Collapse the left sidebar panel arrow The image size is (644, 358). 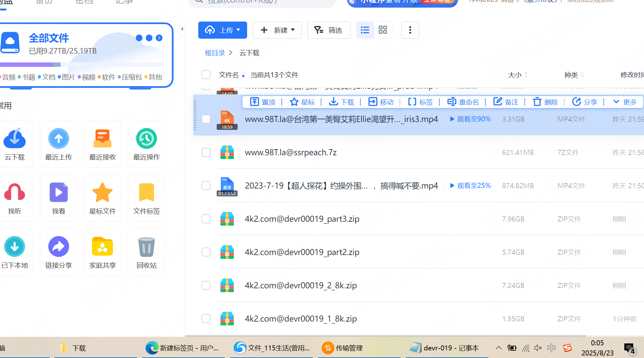click(182, 29)
